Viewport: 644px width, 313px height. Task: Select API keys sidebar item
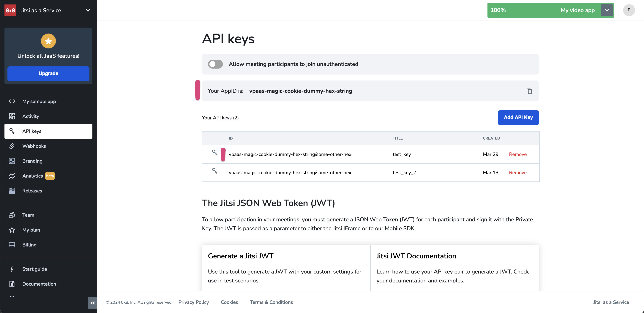click(48, 131)
